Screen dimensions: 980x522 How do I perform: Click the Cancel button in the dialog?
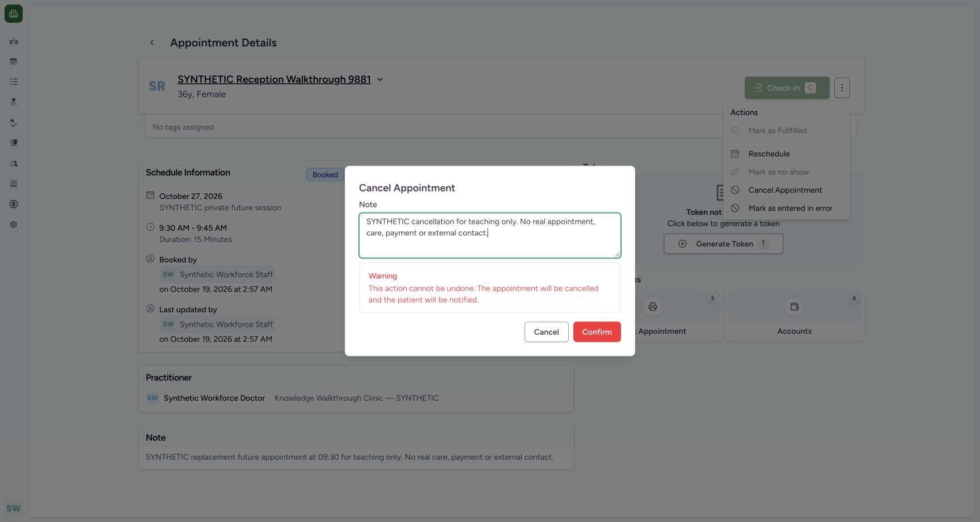coord(547,332)
